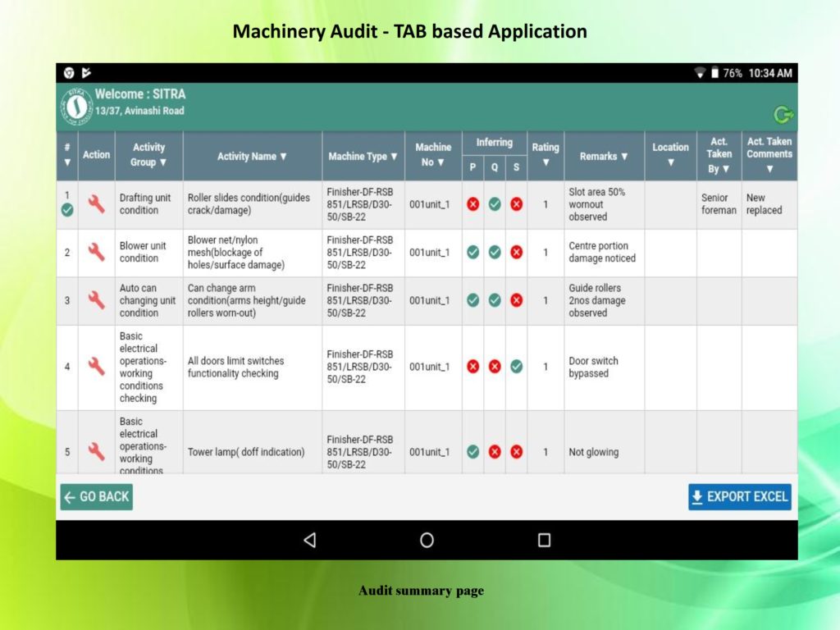Viewport: 840px width, 630px height.
Task: Tap the wrench icon for row 4
Action: pyautogui.click(x=97, y=367)
